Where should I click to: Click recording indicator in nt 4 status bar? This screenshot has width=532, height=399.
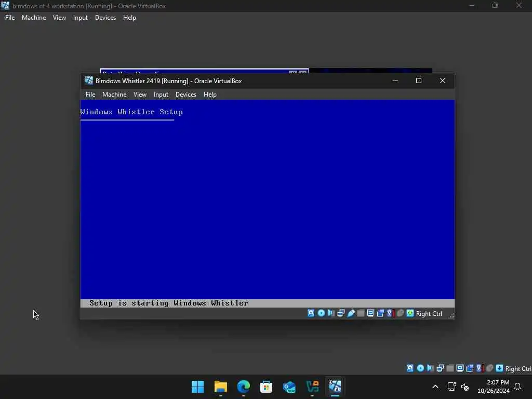pos(470,368)
